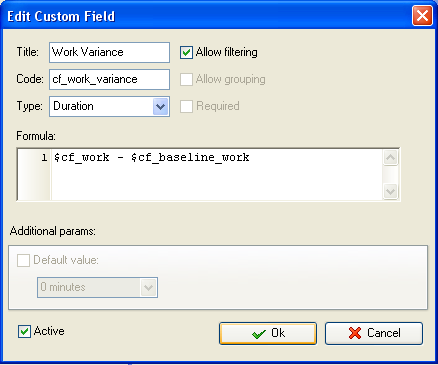The width and height of the screenshot is (438, 365).
Task: Click the green checkmark icon on Ok
Action: [259, 333]
